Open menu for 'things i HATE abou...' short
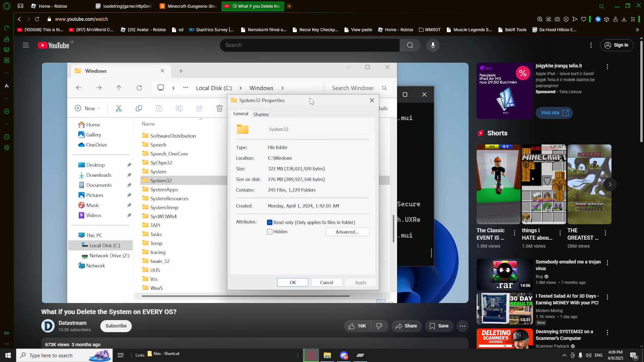 tap(560, 233)
